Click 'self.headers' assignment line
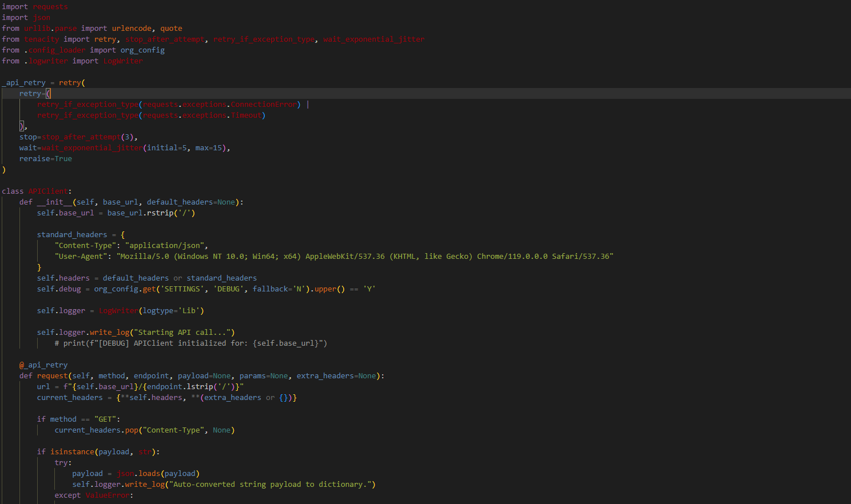This screenshot has width=851, height=504. coord(147,278)
